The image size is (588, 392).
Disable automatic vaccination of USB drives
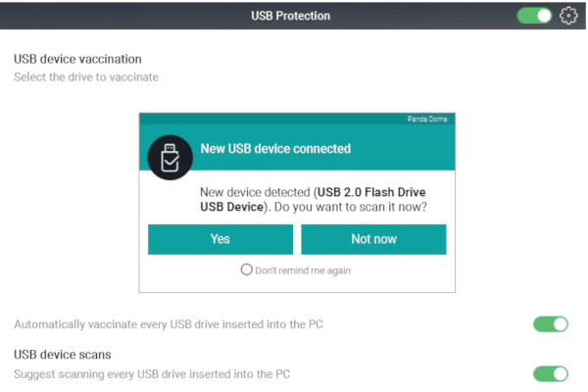point(551,324)
